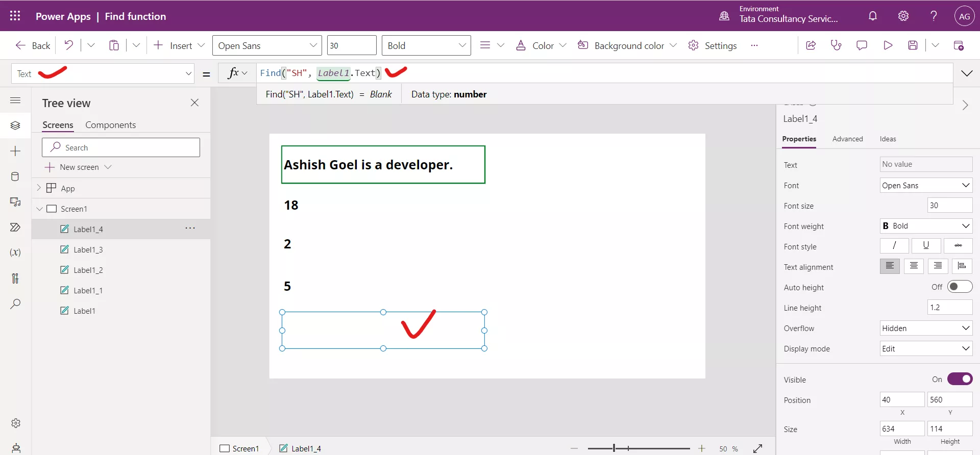Screen dimensions: 980x455
Task: Open Virtual agent icon at sidebar bottom
Action: click(16, 448)
